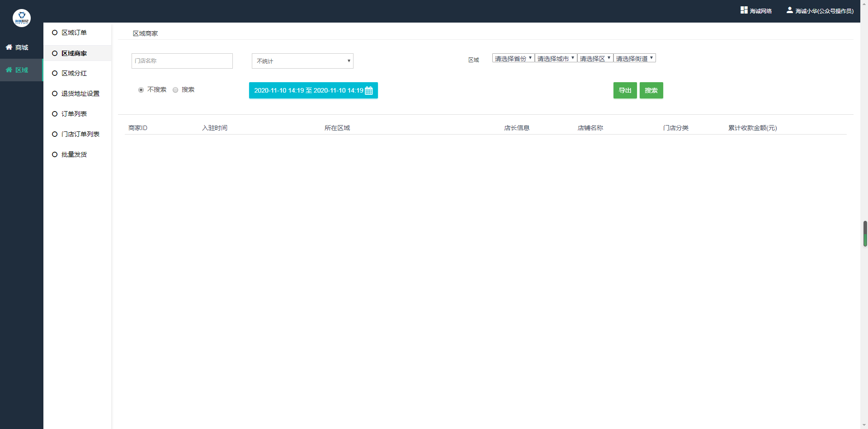Click the home icon beside 区域
868x429 pixels.
[9, 70]
